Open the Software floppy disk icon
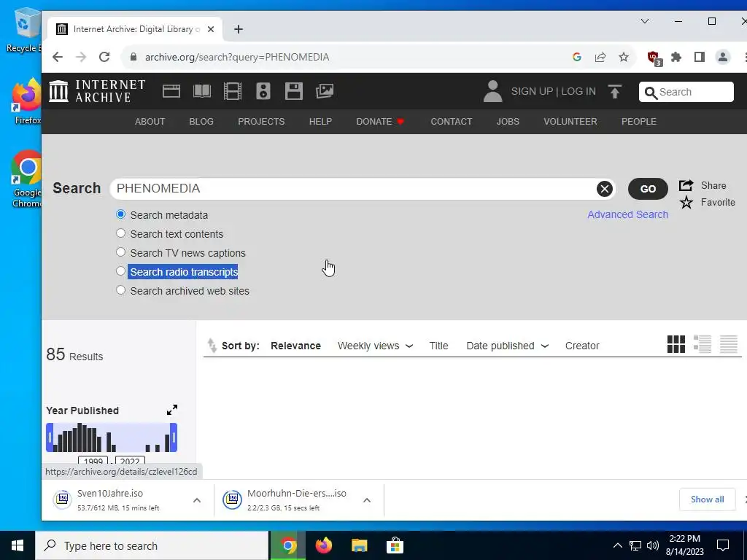The height and width of the screenshot is (560, 747). point(293,91)
